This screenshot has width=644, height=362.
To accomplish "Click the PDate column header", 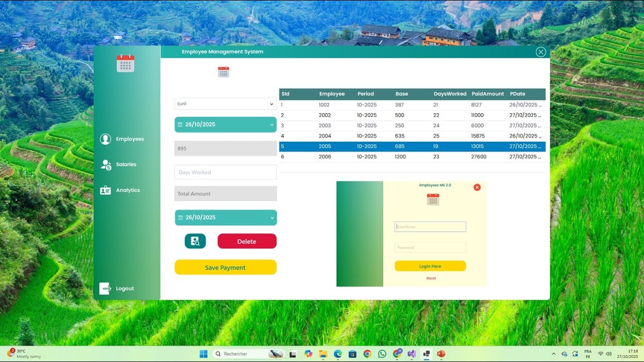I will [517, 94].
